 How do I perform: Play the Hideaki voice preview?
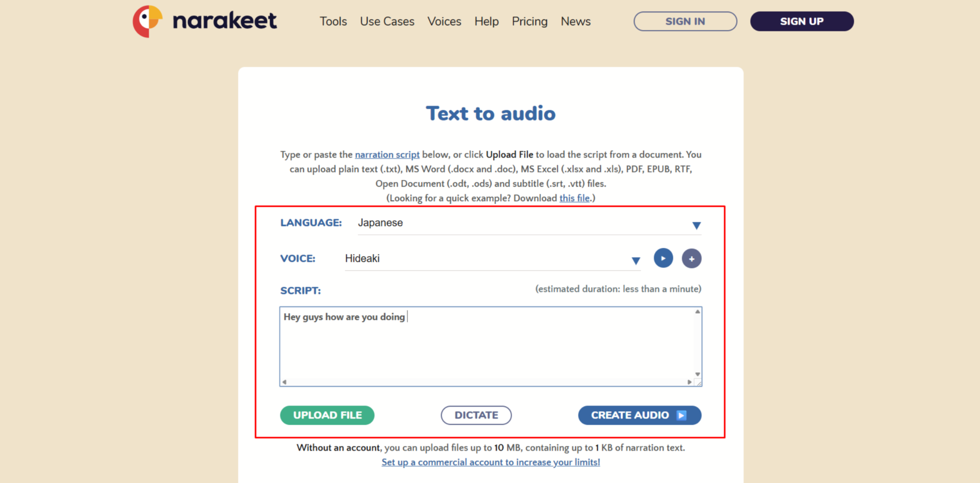pos(663,258)
